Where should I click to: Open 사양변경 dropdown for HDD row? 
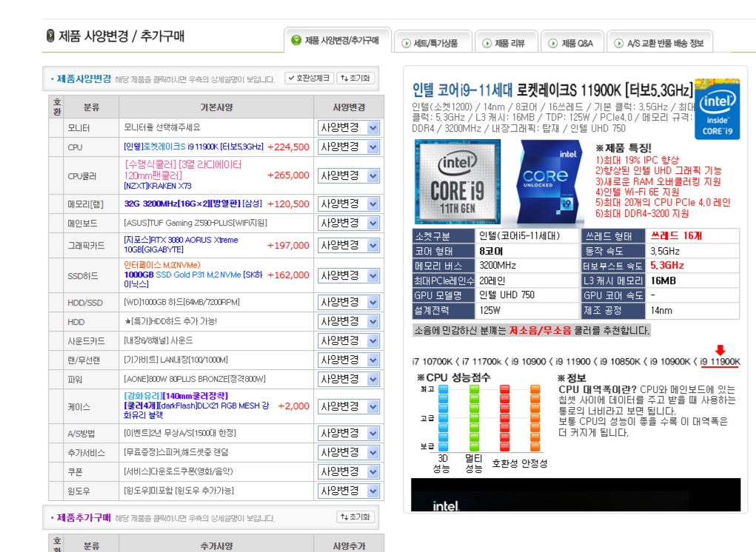pos(349,322)
